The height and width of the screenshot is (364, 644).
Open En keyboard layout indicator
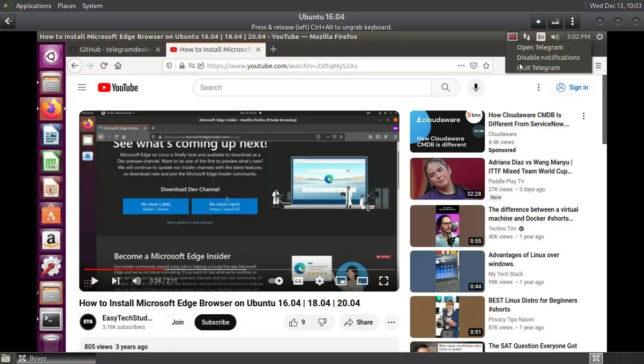(541, 36)
